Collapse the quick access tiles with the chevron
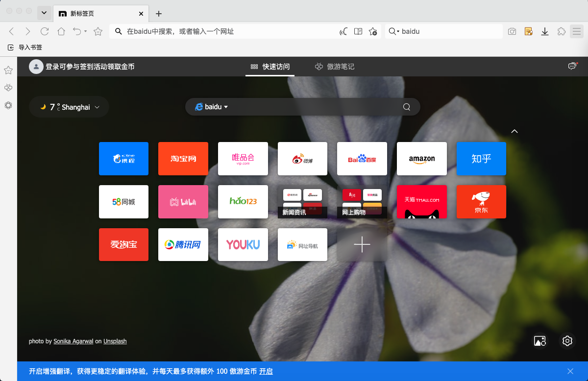Image resolution: width=588 pixels, height=381 pixels. pos(514,131)
